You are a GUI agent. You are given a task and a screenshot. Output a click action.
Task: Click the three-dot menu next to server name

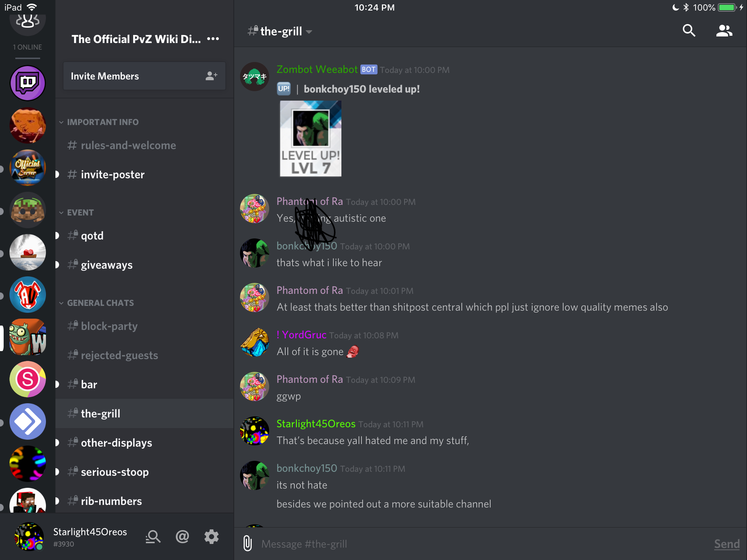point(215,39)
